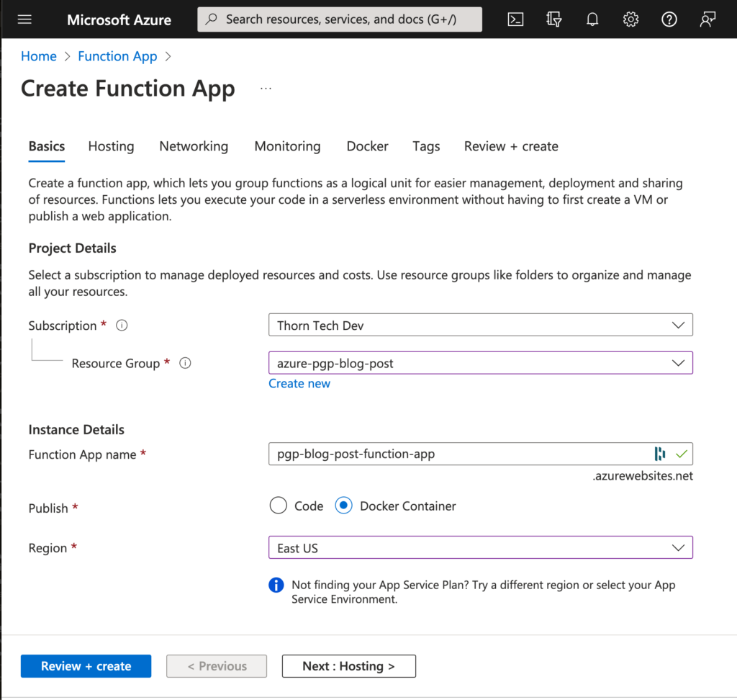Open portal settings gear
Viewport: 737px width, 700px height.
pos(630,19)
